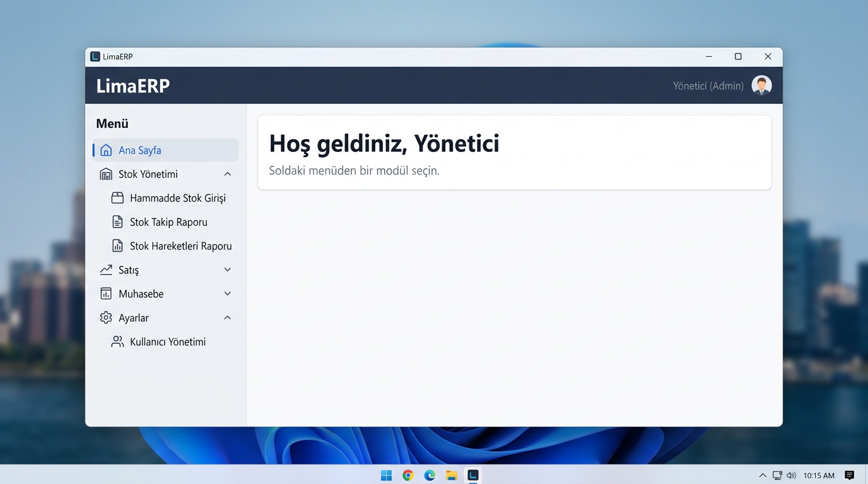
Task: Click the Stok Yönetimi warehouse icon
Action: pyautogui.click(x=106, y=174)
